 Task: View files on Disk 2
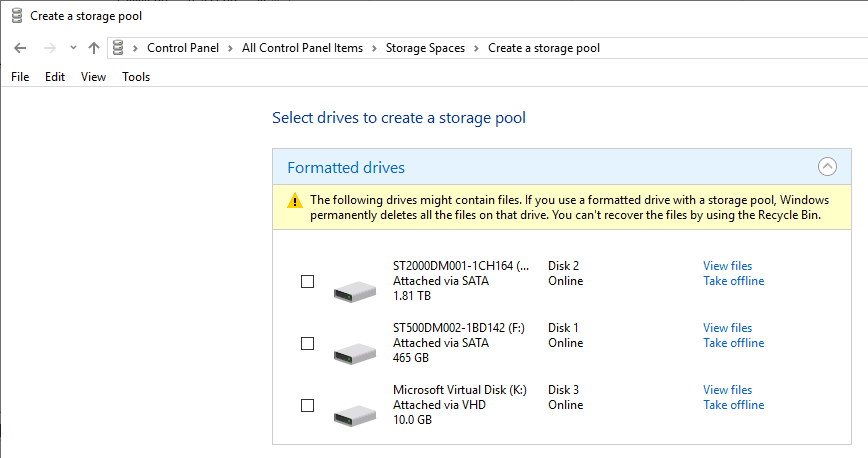pyautogui.click(x=727, y=266)
